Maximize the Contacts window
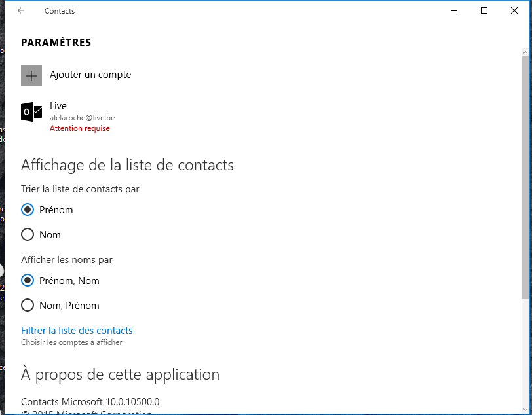532x415 pixels. click(x=484, y=10)
